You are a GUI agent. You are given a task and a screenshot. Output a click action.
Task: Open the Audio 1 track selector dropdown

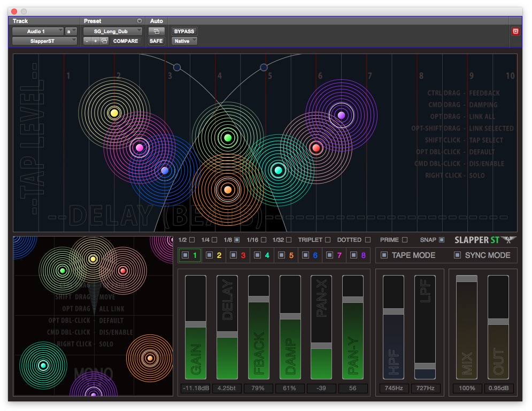click(x=37, y=31)
